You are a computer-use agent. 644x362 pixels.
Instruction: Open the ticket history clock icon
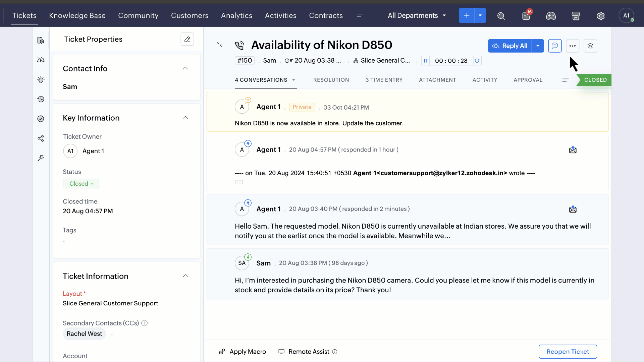[41, 99]
